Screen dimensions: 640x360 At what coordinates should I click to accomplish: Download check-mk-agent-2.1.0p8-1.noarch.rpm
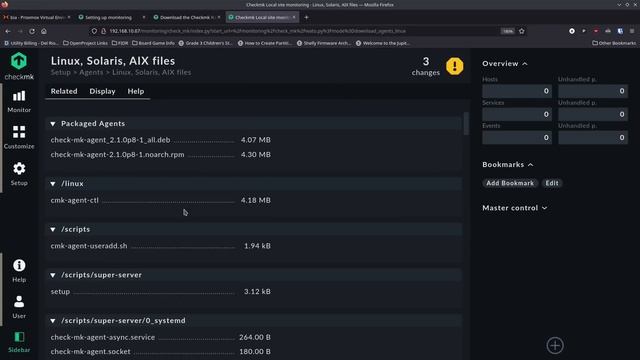click(x=117, y=155)
